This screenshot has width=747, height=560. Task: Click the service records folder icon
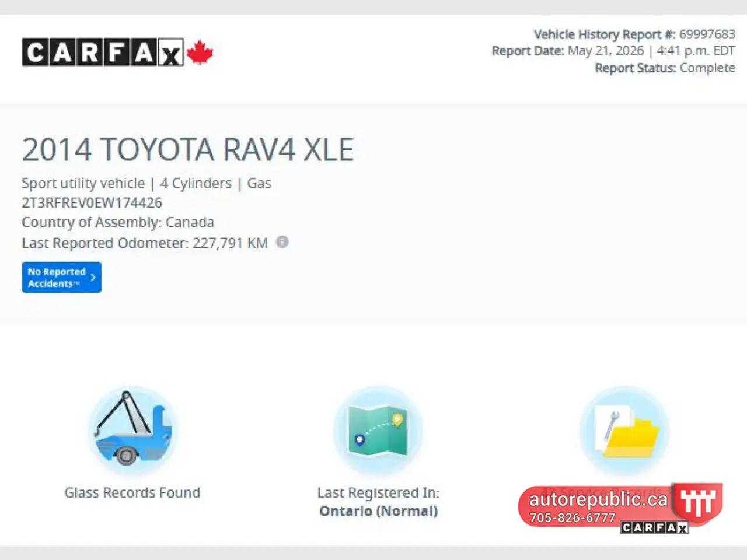click(624, 430)
